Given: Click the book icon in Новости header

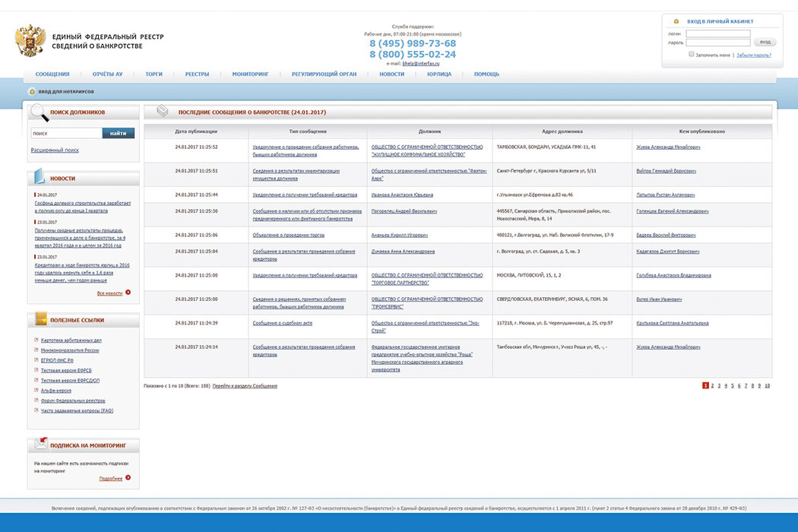Looking at the screenshot, I should tap(40, 176).
